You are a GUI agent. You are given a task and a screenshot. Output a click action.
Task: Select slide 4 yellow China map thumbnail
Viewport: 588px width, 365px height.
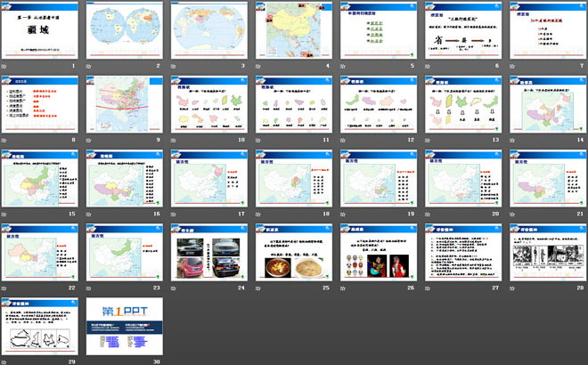[x=294, y=30]
